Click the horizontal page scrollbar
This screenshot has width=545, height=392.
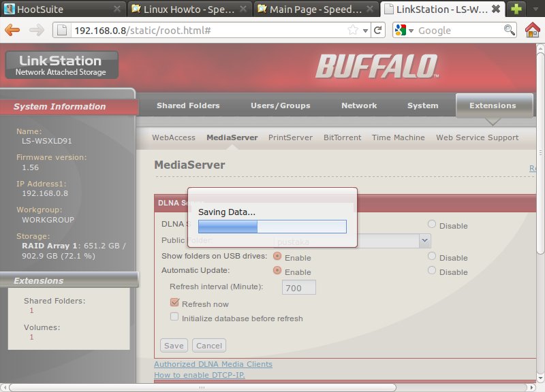pyautogui.click(x=202, y=387)
